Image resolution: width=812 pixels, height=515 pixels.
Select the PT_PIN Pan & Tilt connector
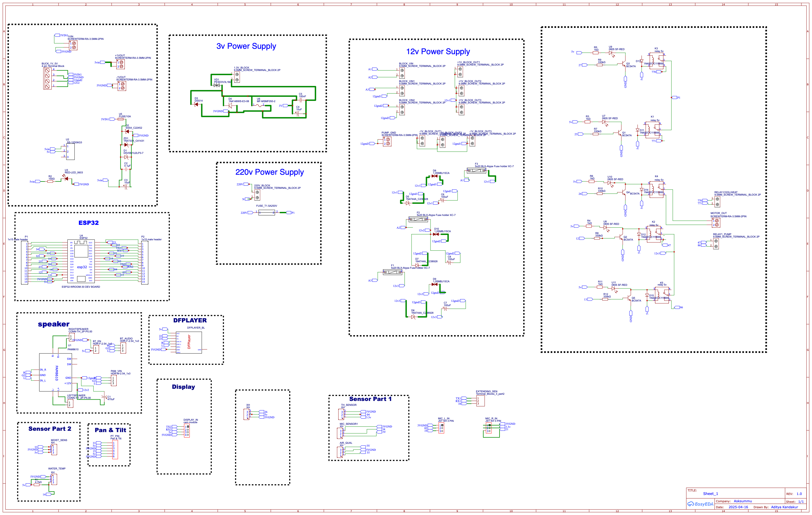pyautogui.click(x=115, y=449)
